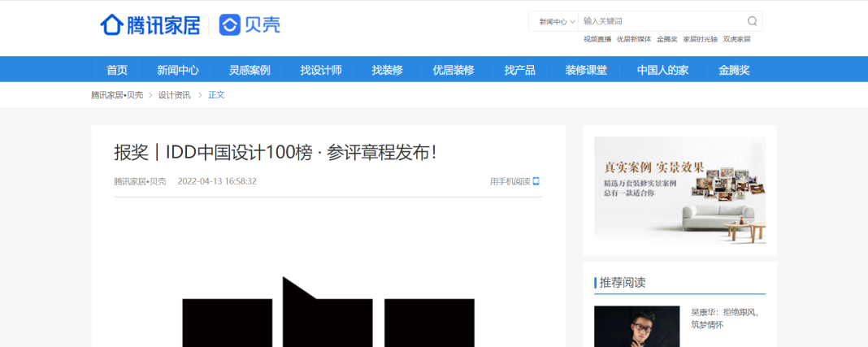868x347 pixels.
Task: Click the article source 腾讯家居•贝壳 under title
Action: [140, 181]
